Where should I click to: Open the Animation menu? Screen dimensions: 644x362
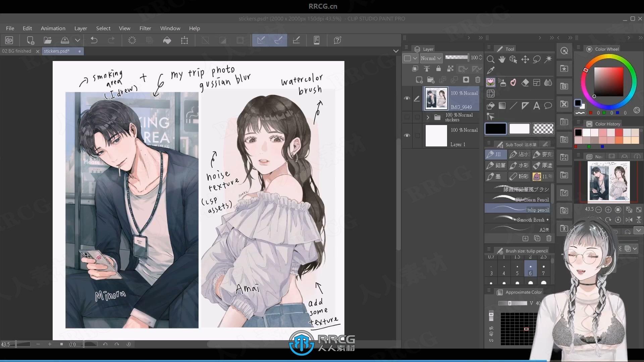coord(53,28)
